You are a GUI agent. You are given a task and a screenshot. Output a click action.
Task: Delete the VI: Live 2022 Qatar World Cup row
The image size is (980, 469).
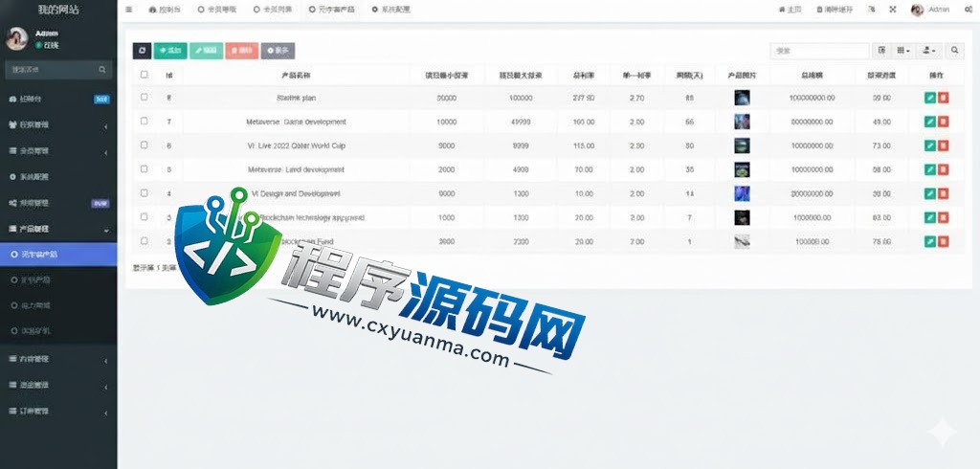(943, 145)
